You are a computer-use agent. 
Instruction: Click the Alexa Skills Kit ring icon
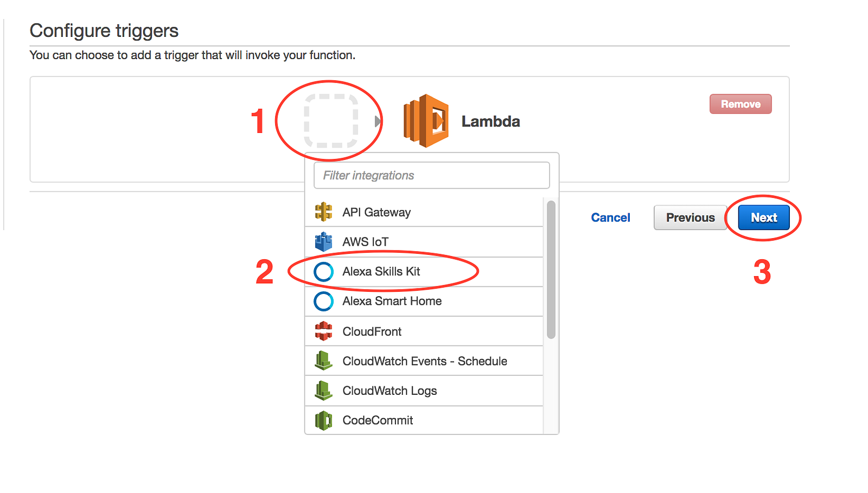pos(324,272)
